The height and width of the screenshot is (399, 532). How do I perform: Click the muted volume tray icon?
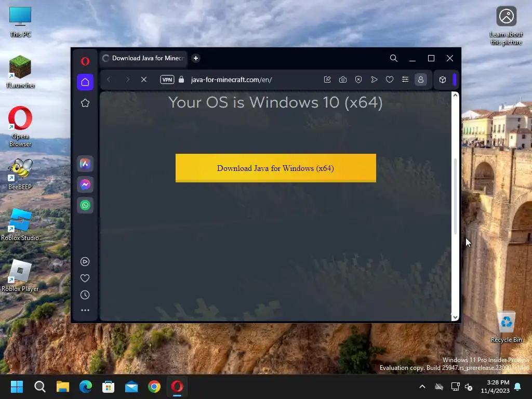pos(469,387)
